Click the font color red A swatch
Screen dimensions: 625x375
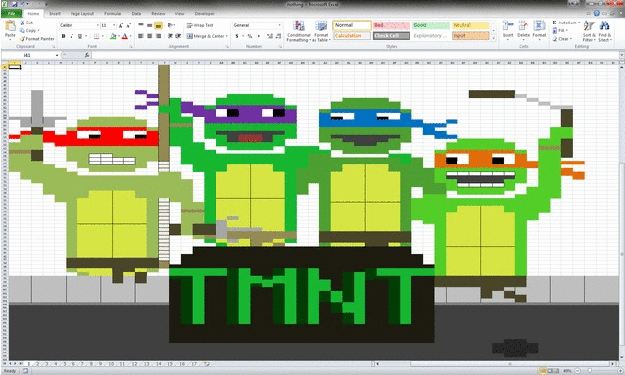coord(124,36)
